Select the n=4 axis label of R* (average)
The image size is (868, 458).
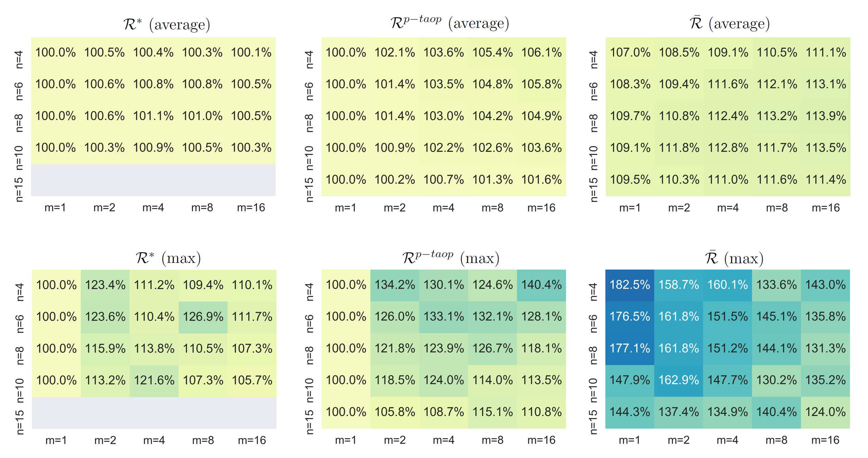click(19, 59)
